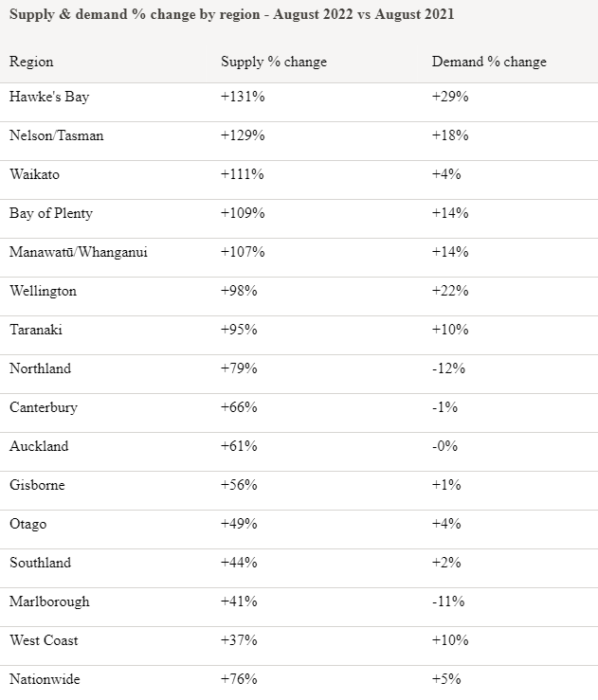Select Bay of Plenty supply value +109%
The height and width of the screenshot is (700, 598).
243,213
